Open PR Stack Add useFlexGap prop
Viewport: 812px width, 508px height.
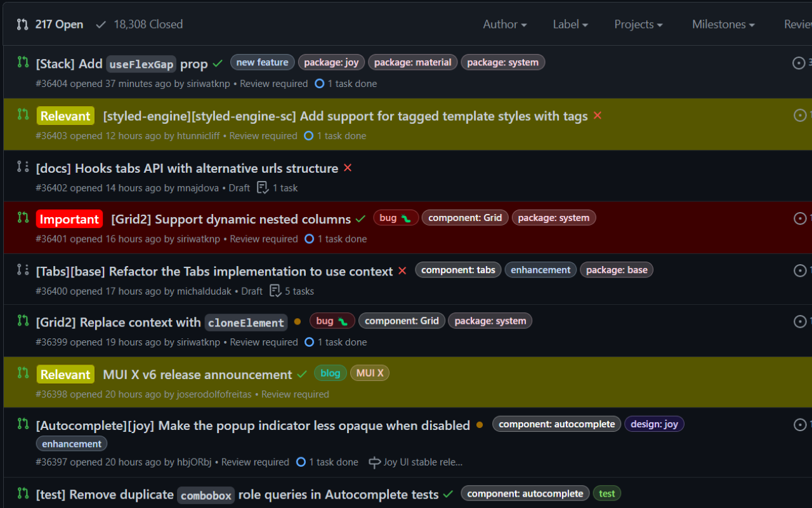point(122,63)
